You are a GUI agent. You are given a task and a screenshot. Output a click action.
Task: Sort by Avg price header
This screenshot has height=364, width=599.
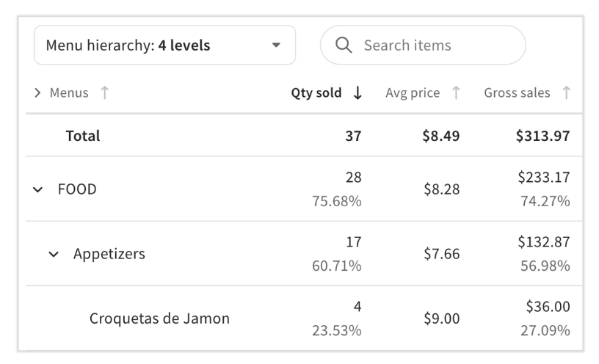[413, 92]
